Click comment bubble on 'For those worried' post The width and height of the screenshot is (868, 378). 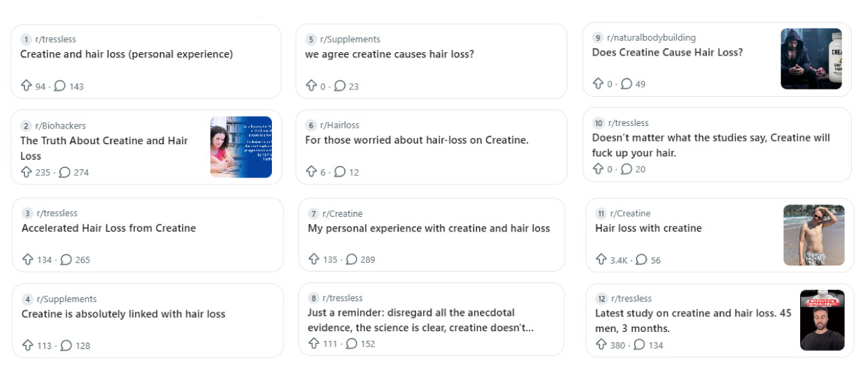[340, 172]
